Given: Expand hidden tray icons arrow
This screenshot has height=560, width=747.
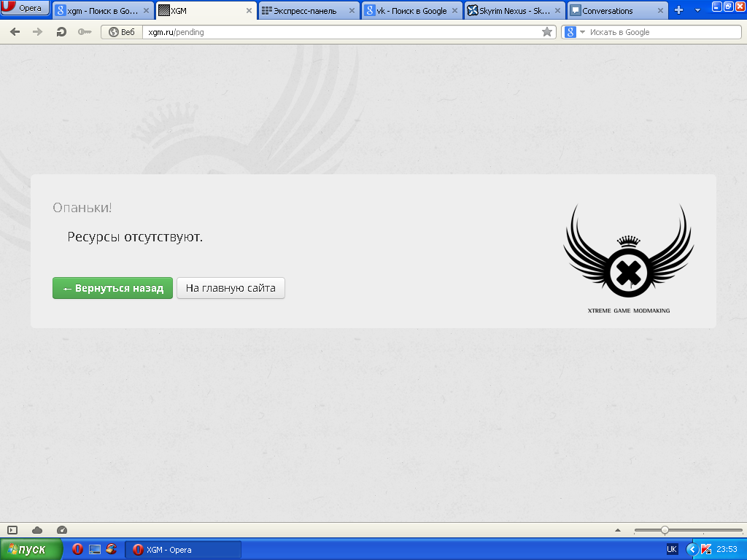Looking at the screenshot, I should (x=692, y=550).
